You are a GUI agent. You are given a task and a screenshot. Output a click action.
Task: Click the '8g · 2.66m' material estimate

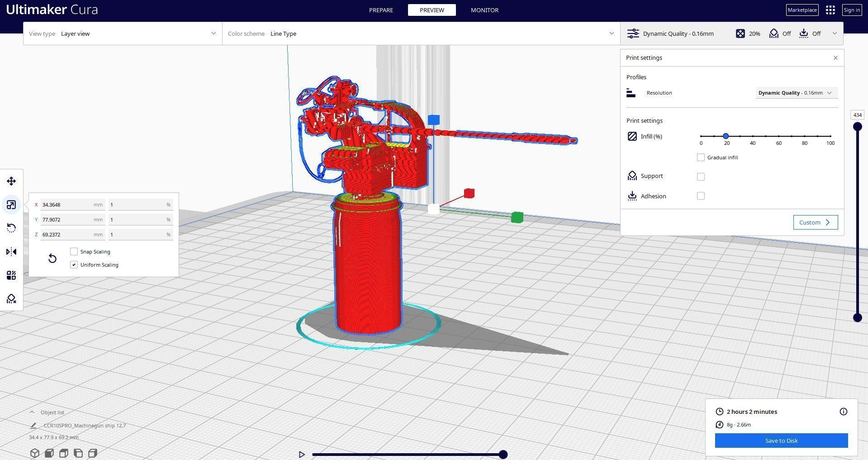[739, 425]
